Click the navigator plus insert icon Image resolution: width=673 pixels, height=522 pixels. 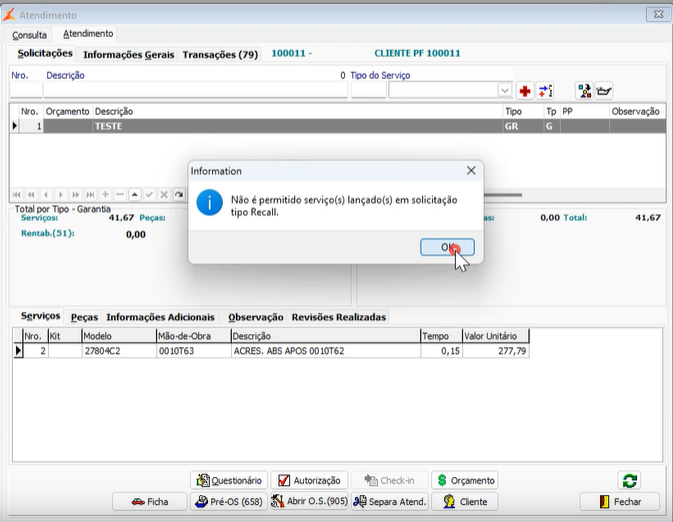point(105,195)
